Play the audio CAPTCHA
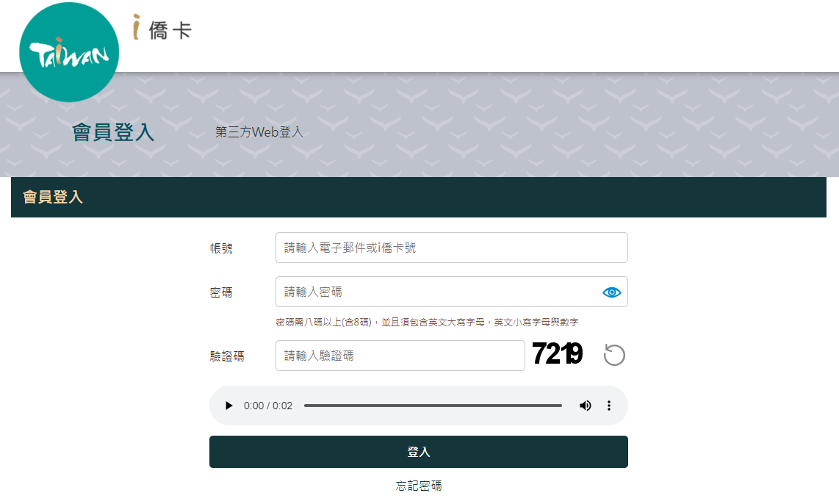 pyautogui.click(x=228, y=405)
